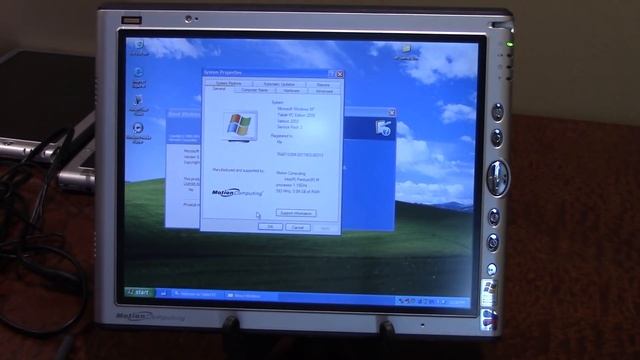This screenshot has width=640, height=360.
Task: Select the General tab
Action: [x=219, y=89]
